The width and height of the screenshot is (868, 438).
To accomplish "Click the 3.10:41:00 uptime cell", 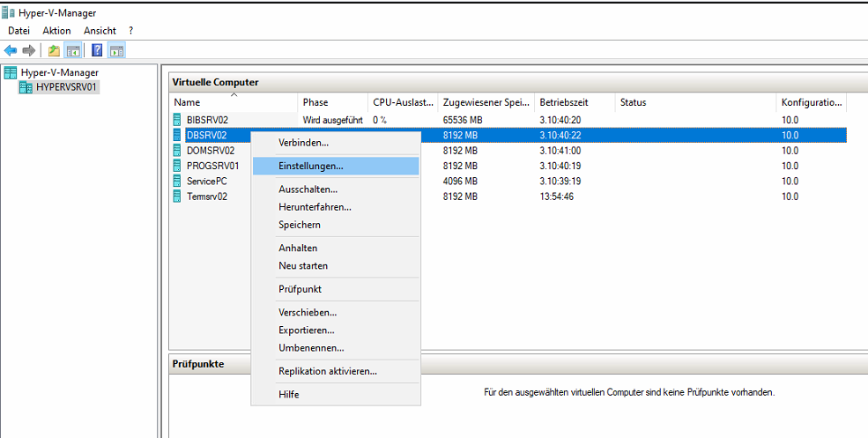I will (x=560, y=150).
